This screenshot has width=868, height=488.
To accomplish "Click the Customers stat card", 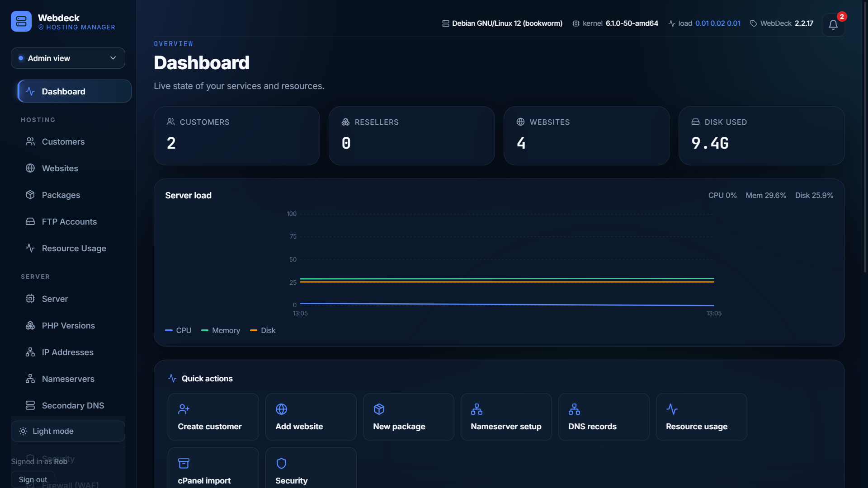I will pos(237,136).
